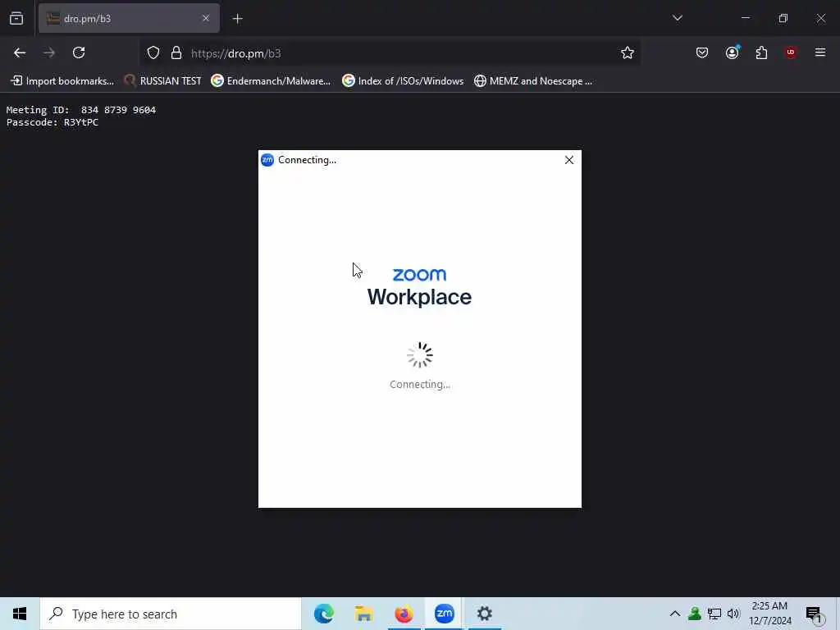Open the Action Center notifications icon

tap(814, 614)
